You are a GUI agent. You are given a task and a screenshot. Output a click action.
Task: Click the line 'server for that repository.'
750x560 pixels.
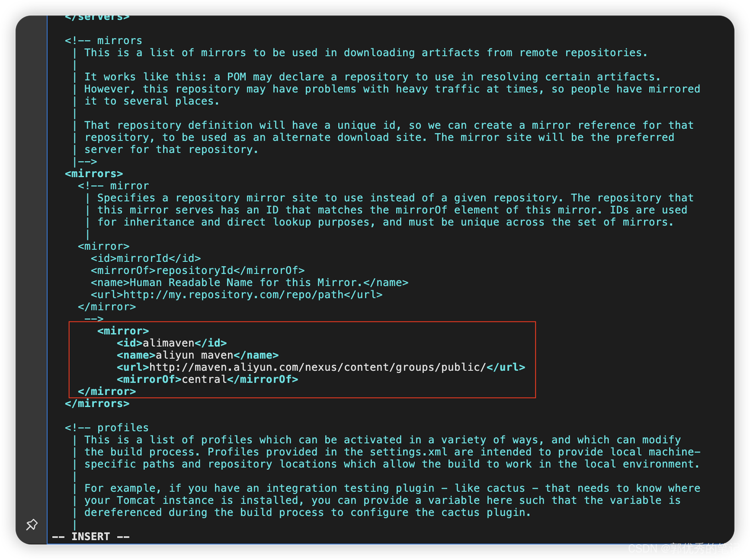(x=172, y=149)
